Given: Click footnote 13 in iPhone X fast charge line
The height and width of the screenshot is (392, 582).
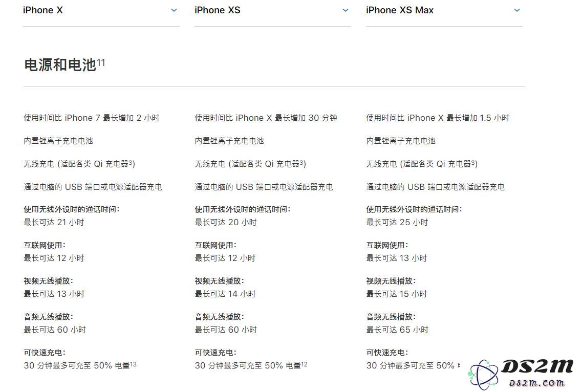Looking at the screenshot, I should (x=133, y=364).
